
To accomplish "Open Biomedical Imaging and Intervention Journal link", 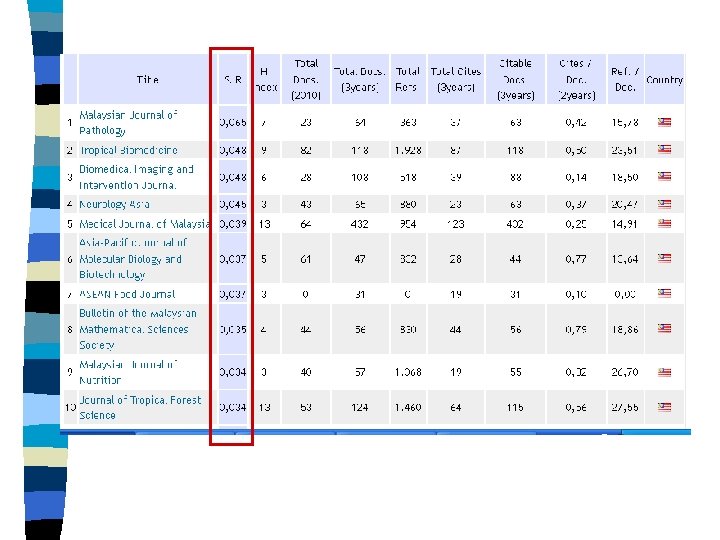I will click(136, 177).
